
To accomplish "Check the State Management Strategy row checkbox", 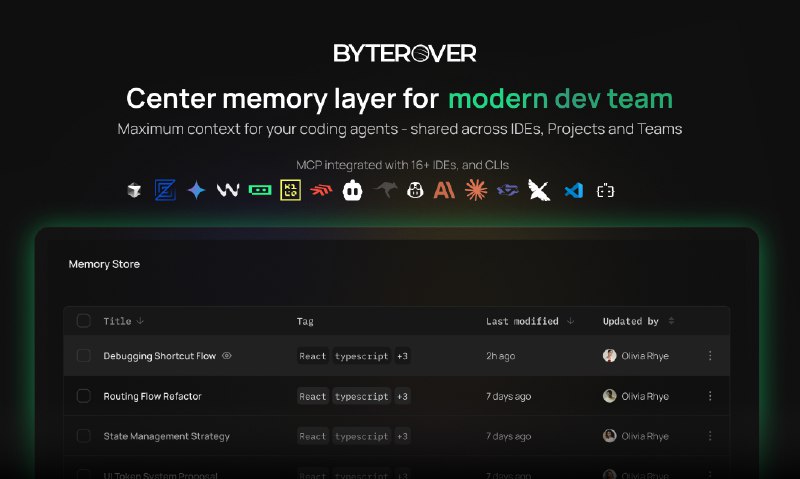I will [x=84, y=436].
